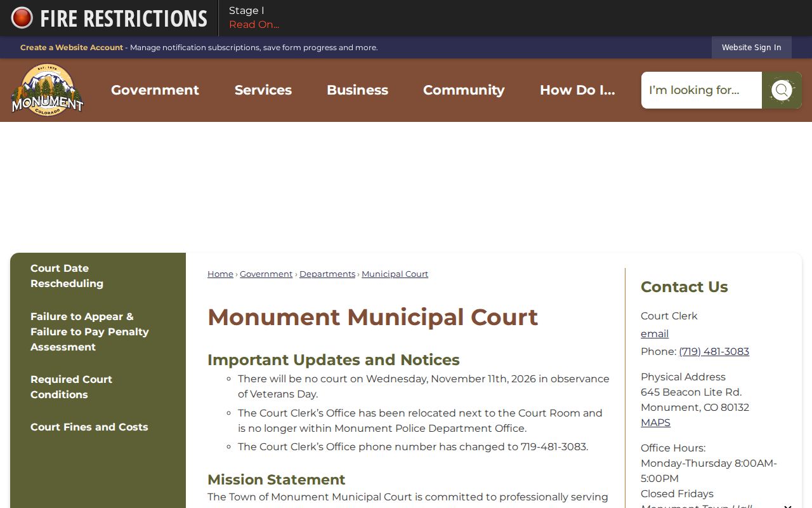Open the MAPS address link
Image resolution: width=812 pixels, height=508 pixels.
pos(655,422)
